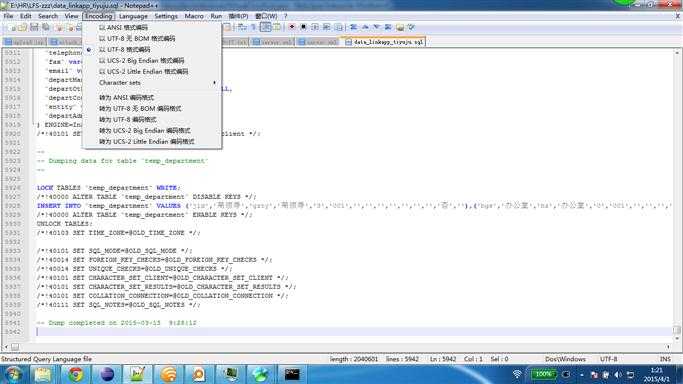Click 'LOCK TABLES' line in editor

click(109, 188)
